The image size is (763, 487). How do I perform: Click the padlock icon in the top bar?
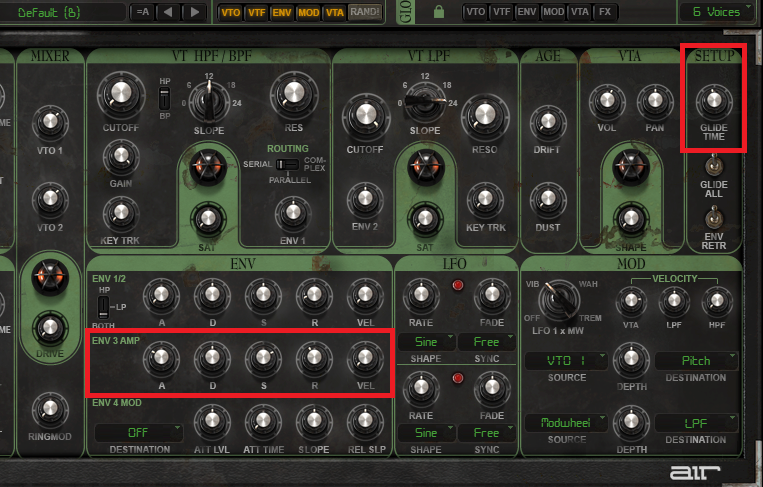438,12
